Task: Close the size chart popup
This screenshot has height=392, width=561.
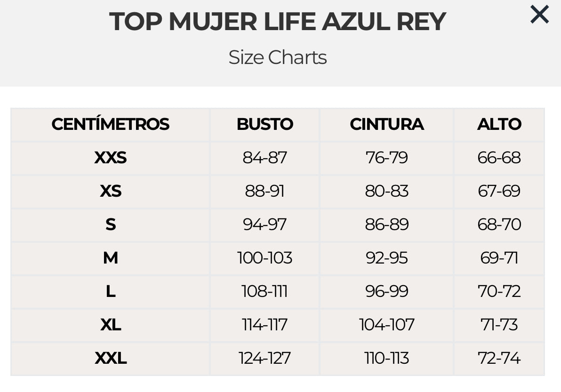Action: [539, 15]
